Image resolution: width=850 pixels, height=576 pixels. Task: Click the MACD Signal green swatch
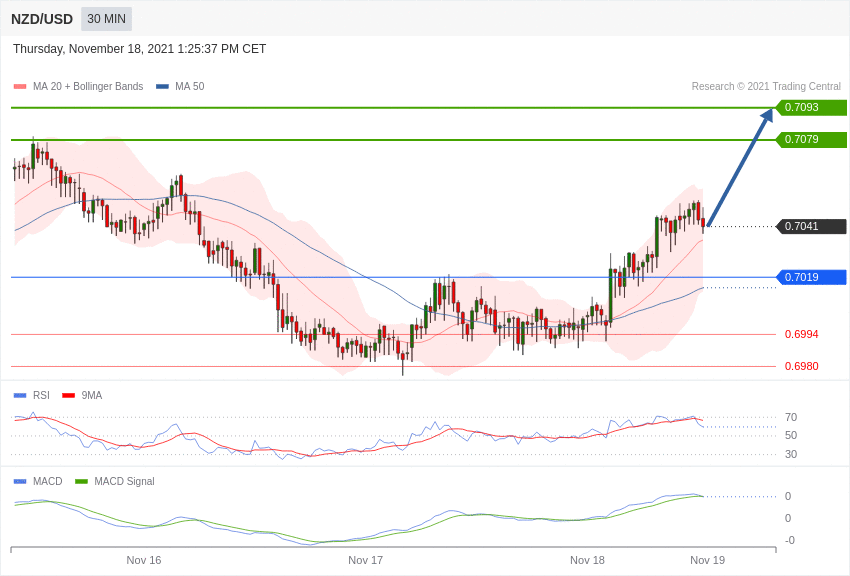[x=81, y=482]
